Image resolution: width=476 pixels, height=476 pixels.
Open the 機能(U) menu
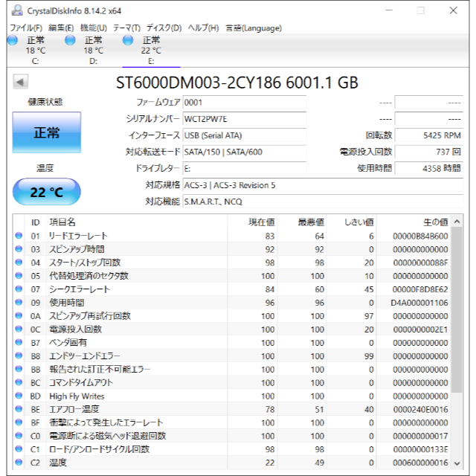point(94,28)
